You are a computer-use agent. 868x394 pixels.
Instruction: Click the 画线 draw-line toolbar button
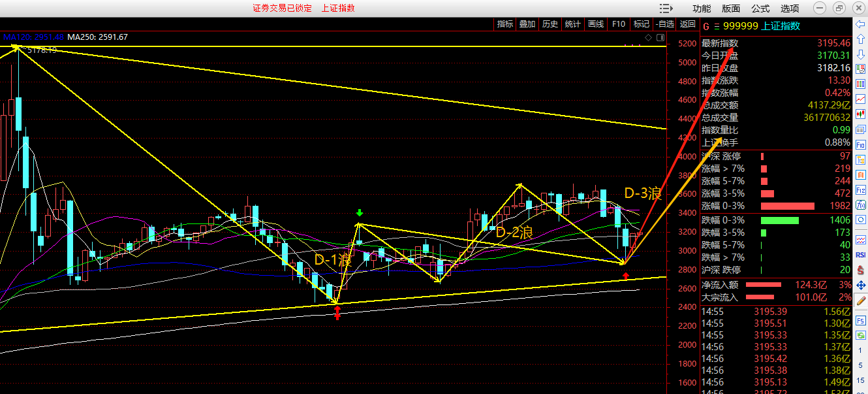(596, 24)
